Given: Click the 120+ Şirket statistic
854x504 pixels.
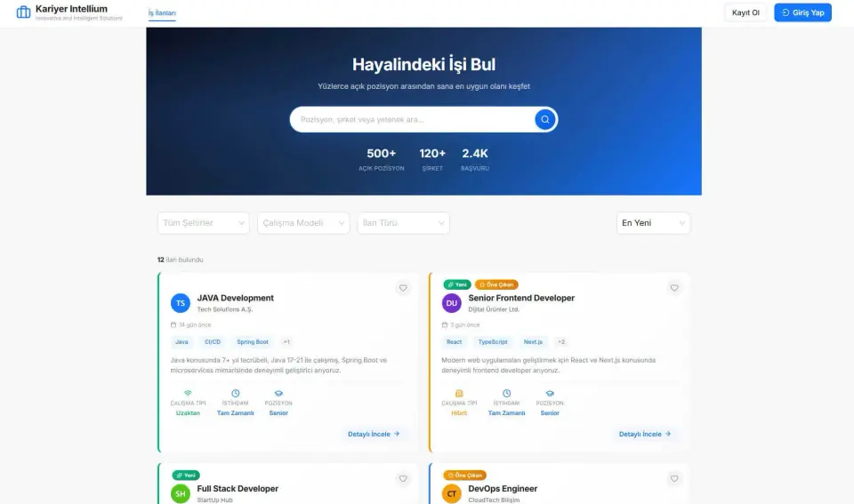Looking at the screenshot, I should (432, 159).
